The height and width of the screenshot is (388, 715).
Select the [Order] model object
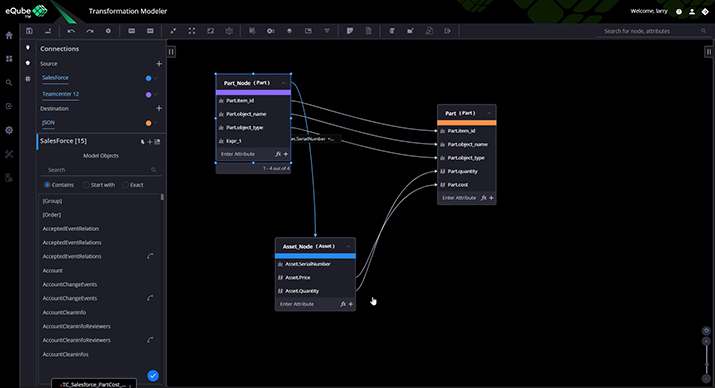(x=52, y=215)
